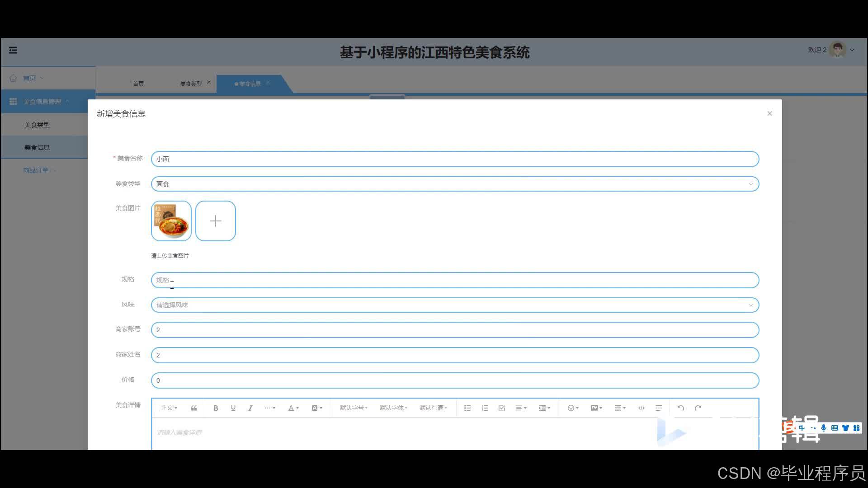Click the plus box to upload image
The height and width of the screenshot is (488, 868).
point(216,221)
